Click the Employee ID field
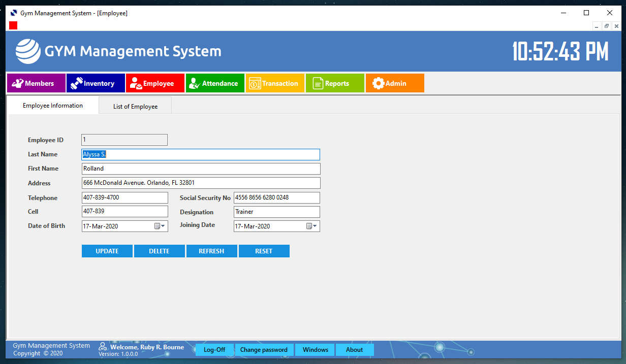Screen dimensions: 626x364 point(124,140)
